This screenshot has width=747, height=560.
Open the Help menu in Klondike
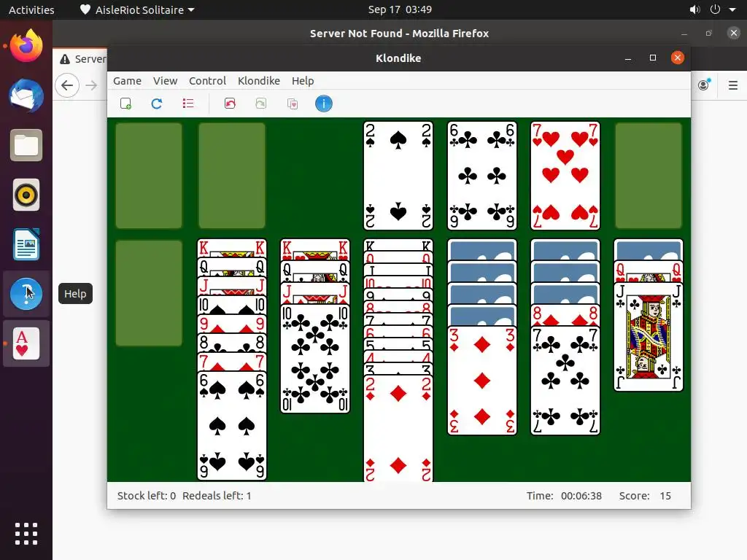(303, 81)
